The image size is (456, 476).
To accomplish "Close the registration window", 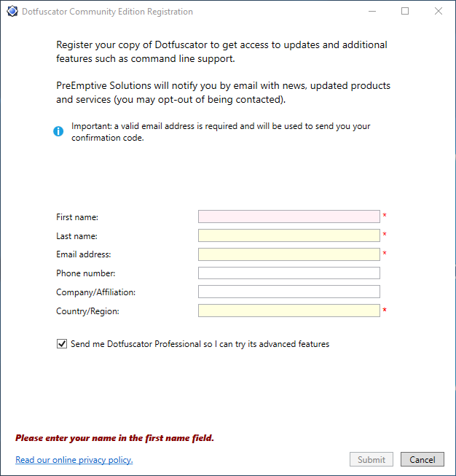I will (x=439, y=11).
